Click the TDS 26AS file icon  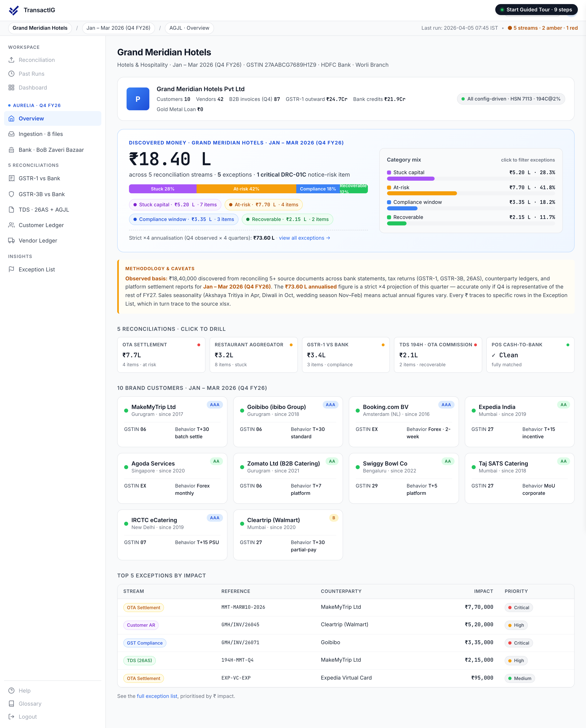(x=11, y=210)
